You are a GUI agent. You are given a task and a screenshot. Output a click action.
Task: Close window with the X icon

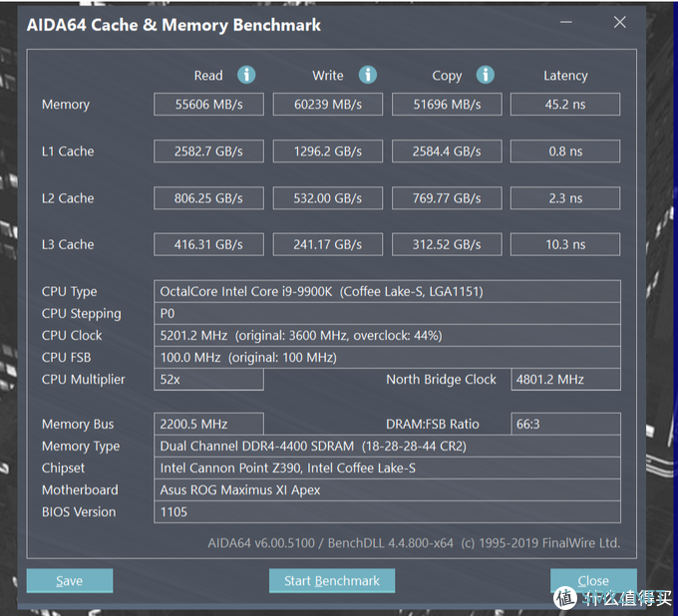coord(619,22)
